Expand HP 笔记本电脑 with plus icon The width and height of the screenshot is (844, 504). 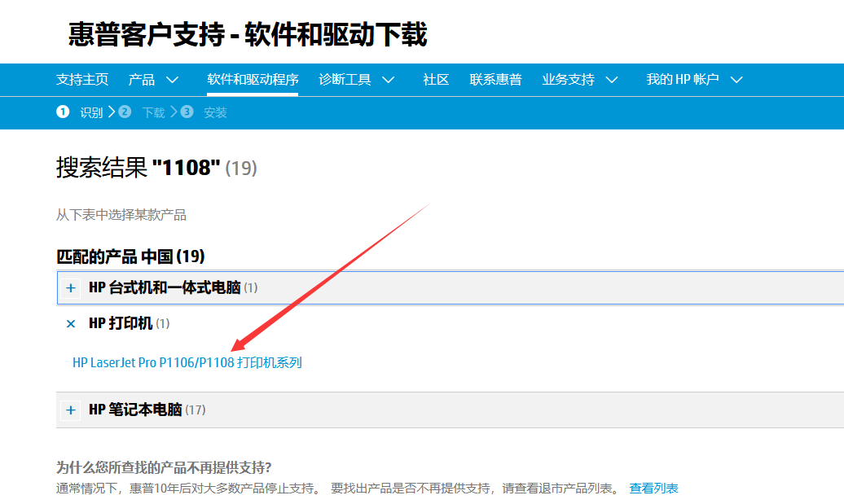coord(71,410)
